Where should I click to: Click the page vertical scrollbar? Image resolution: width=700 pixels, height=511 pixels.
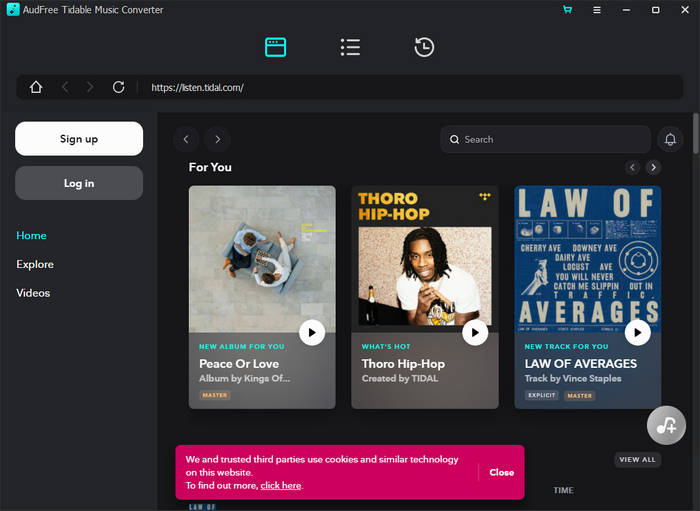696,134
